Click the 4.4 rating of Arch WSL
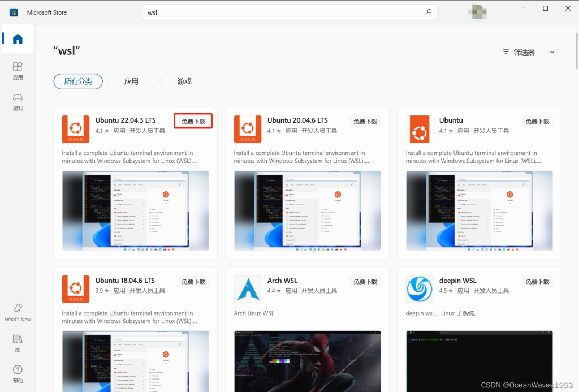 click(274, 291)
